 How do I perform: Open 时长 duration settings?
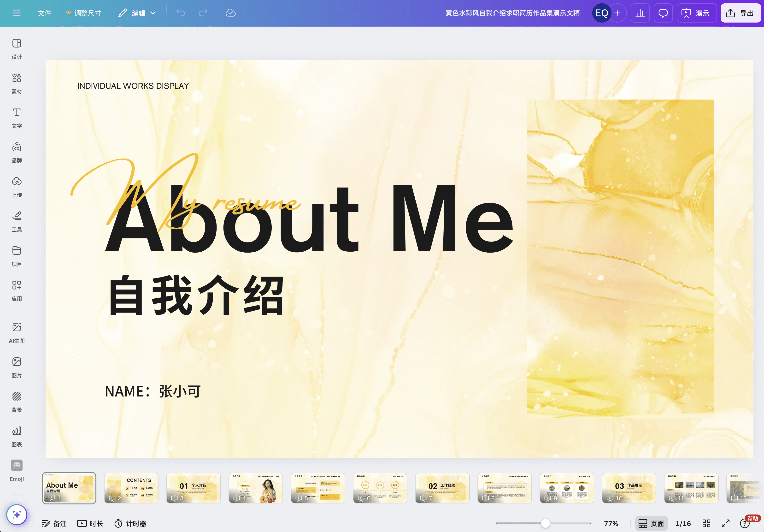(x=90, y=524)
